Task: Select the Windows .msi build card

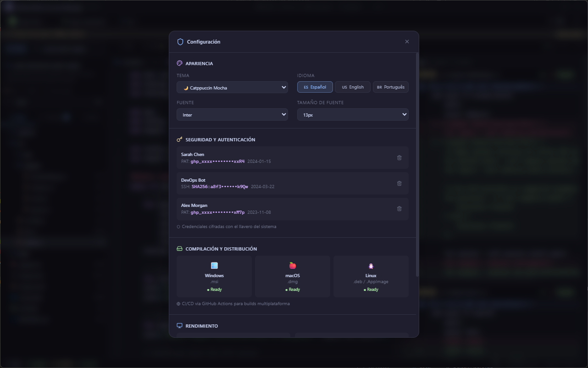Action: point(214,276)
